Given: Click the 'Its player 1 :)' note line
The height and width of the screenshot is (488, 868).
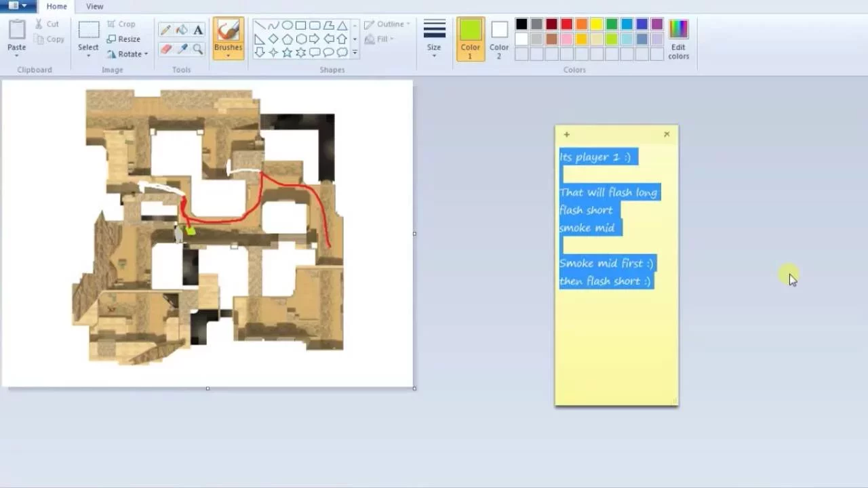Looking at the screenshot, I should coord(595,157).
